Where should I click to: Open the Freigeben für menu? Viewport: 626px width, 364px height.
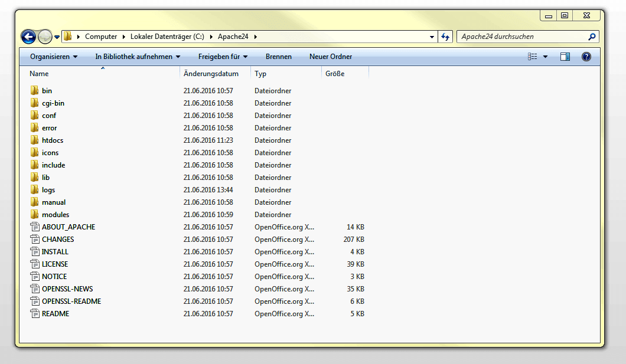223,56
